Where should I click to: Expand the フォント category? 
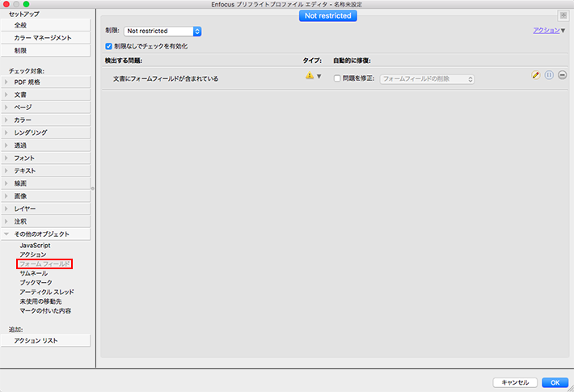click(7, 158)
